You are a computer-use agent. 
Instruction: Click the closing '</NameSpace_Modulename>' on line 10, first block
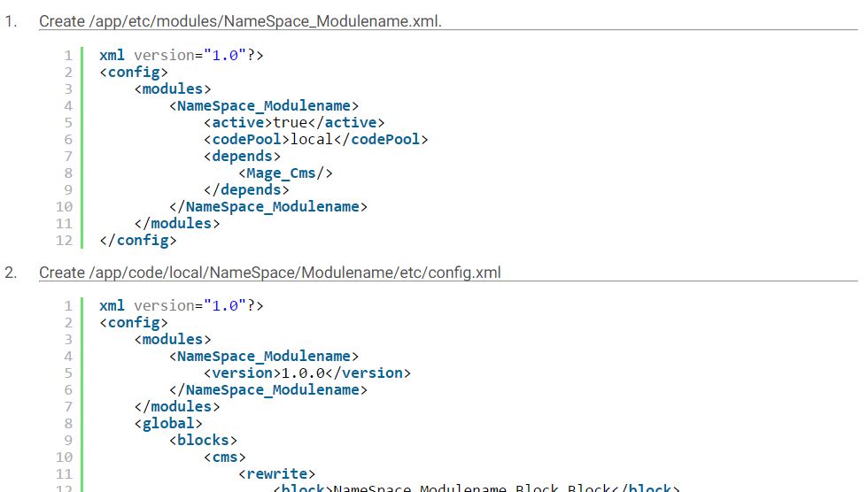pos(267,207)
